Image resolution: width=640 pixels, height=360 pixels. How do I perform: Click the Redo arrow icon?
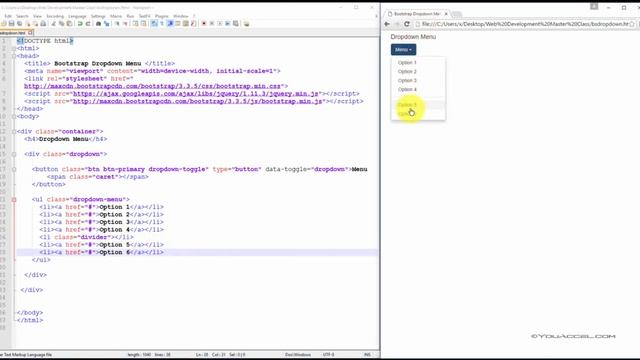pos(88,24)
